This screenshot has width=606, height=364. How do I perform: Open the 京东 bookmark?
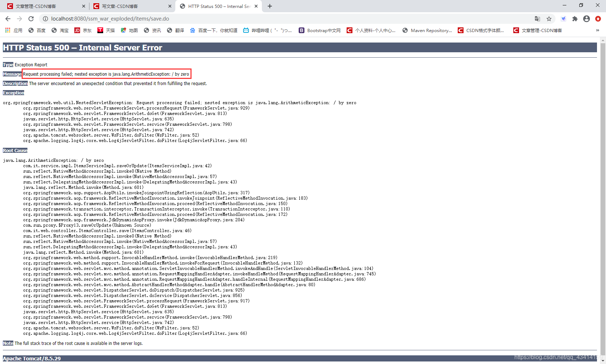click(x=83, y=31)
